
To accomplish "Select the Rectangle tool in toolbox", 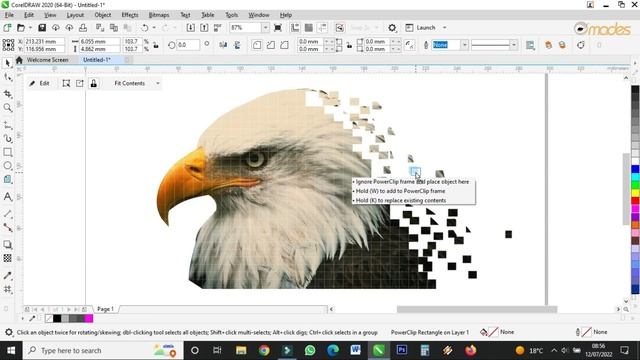I will (x=7, y=152).
